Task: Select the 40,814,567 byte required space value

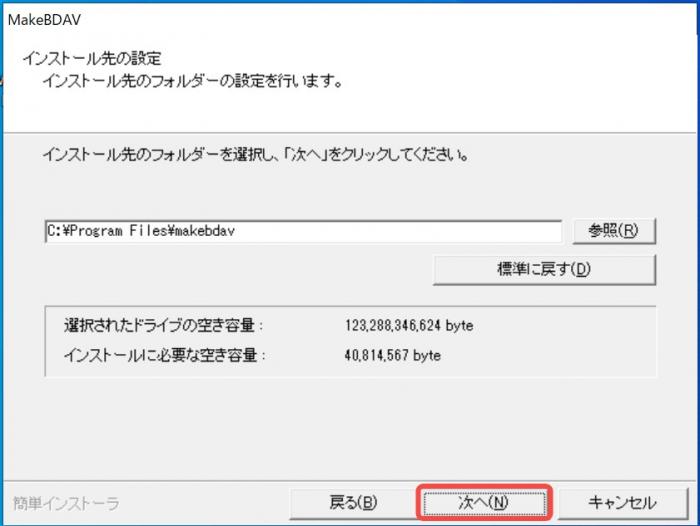Action: click(x=392, y=355)
